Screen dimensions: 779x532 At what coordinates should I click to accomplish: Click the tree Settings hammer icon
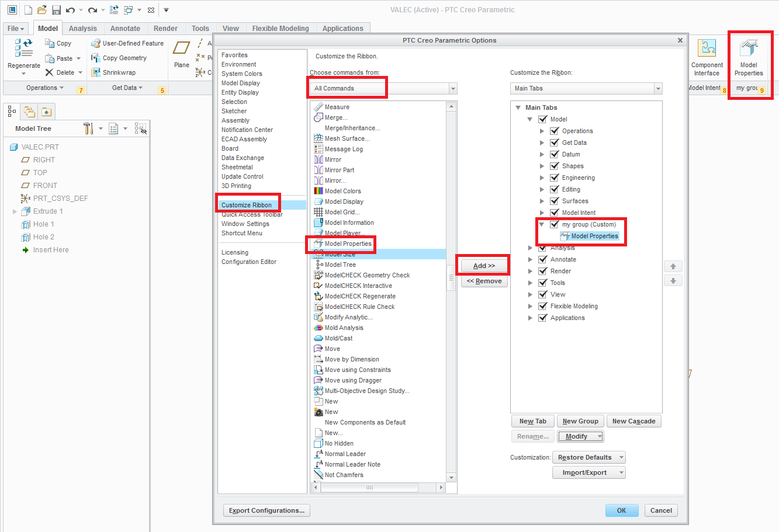[89, 128]
